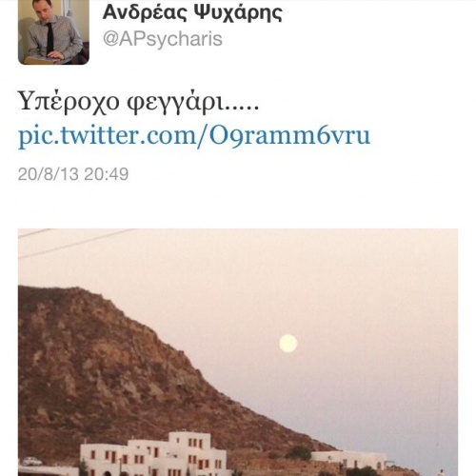Follow the pic.twitter.com/O9ramm6vru link

(x=194, y=135)
